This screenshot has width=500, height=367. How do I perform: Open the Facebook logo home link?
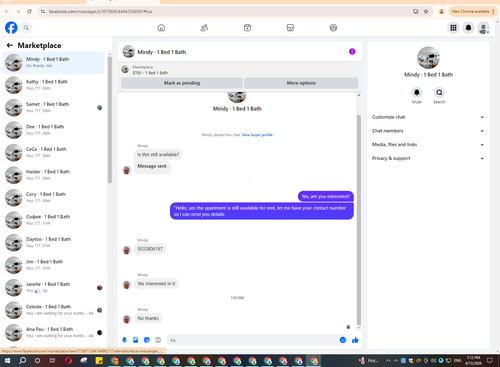11,28
